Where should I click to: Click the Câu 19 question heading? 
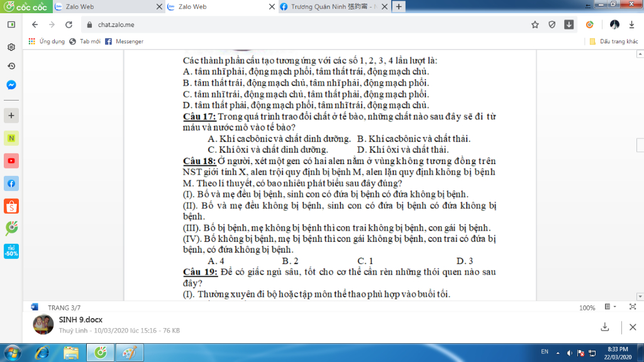click(x=200, y=271)
